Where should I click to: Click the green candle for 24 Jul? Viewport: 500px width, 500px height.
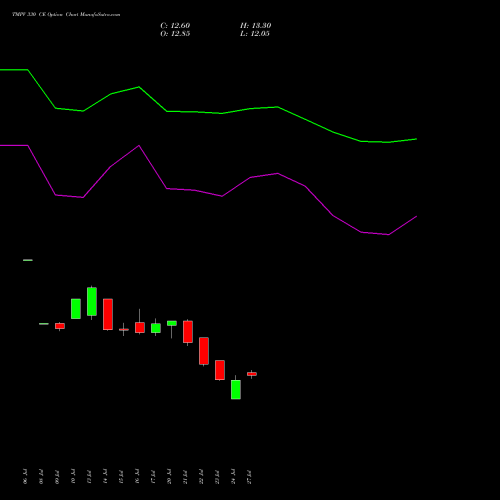tap(236, 389)
